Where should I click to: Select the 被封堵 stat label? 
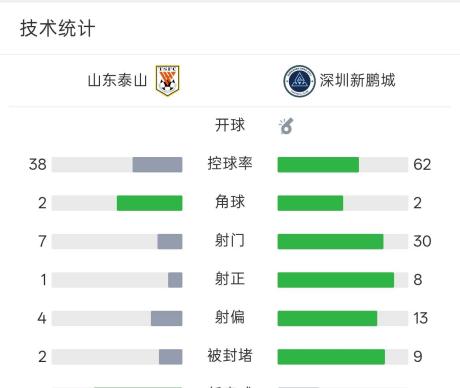point(230,355)
